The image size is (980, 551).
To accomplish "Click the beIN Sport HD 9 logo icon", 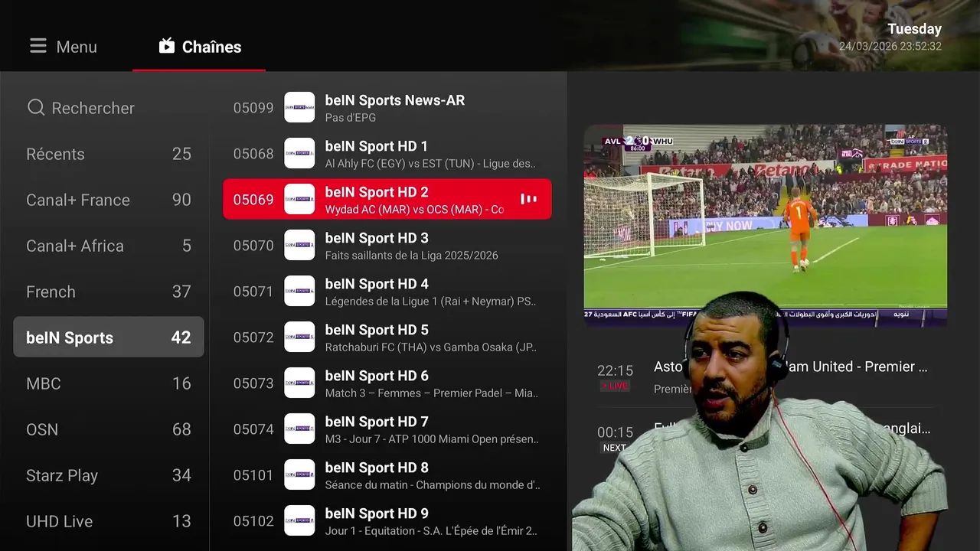I will coord(299,520).
